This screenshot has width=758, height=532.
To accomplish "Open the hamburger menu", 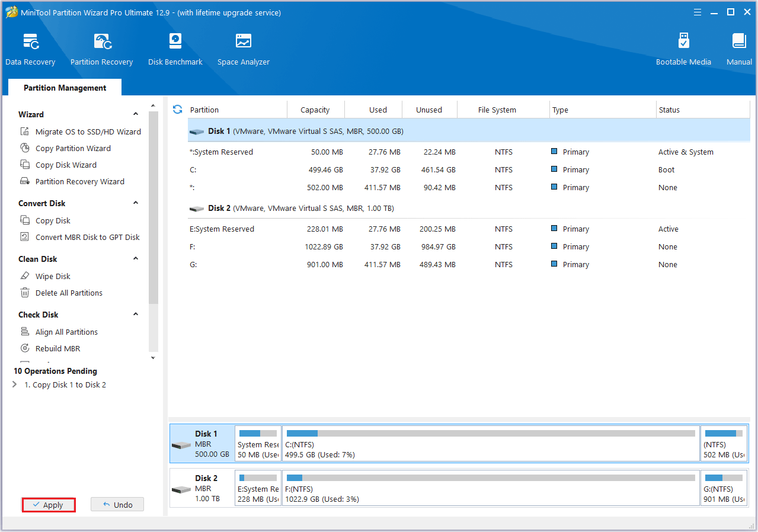I will tap(697, 12).
